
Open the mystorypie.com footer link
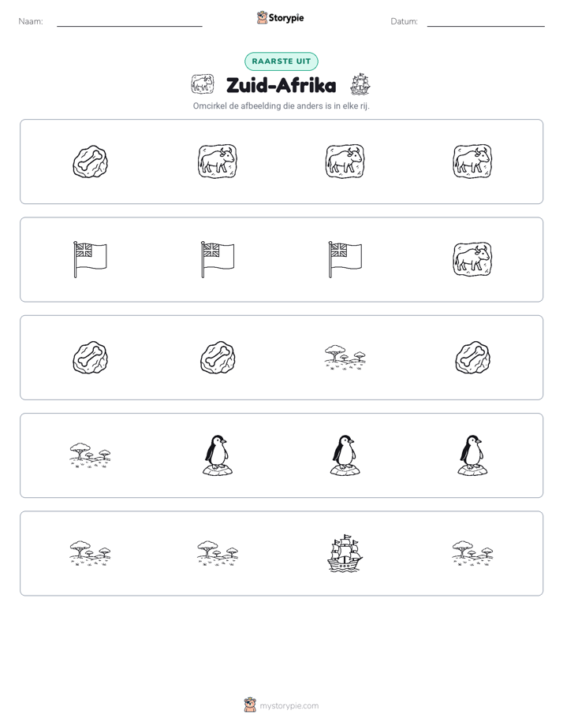click(289, 706)
